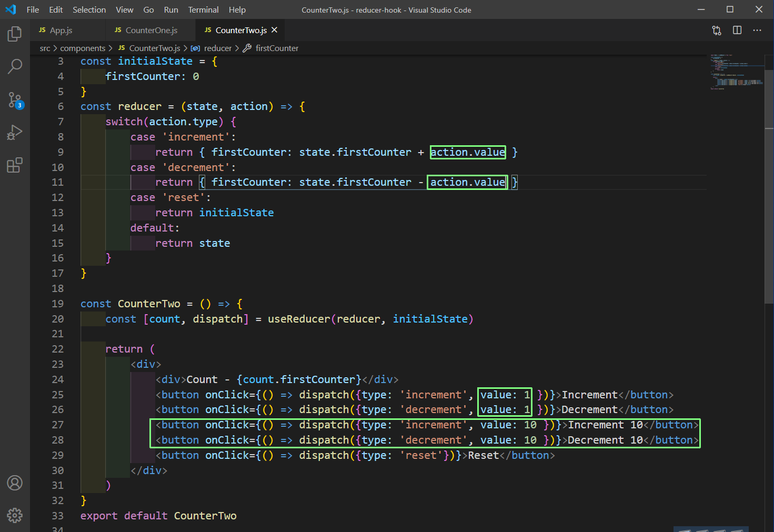Screen dimensions: 774x532
Task: Click 'return initialState' on line 13
Action: [215, 213]
